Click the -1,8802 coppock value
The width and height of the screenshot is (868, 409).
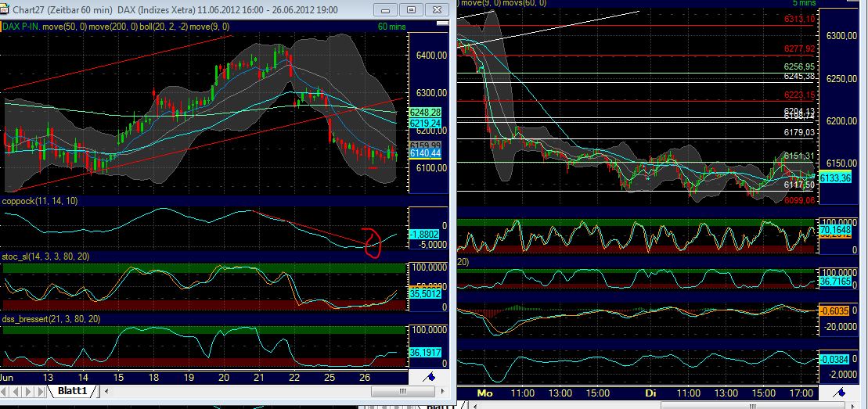(x=425, y=234)
